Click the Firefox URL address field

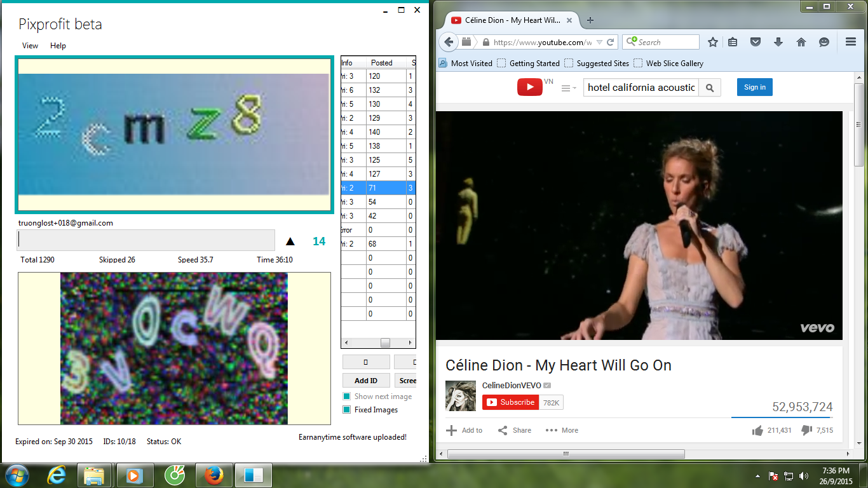click(x=542, y=43)
